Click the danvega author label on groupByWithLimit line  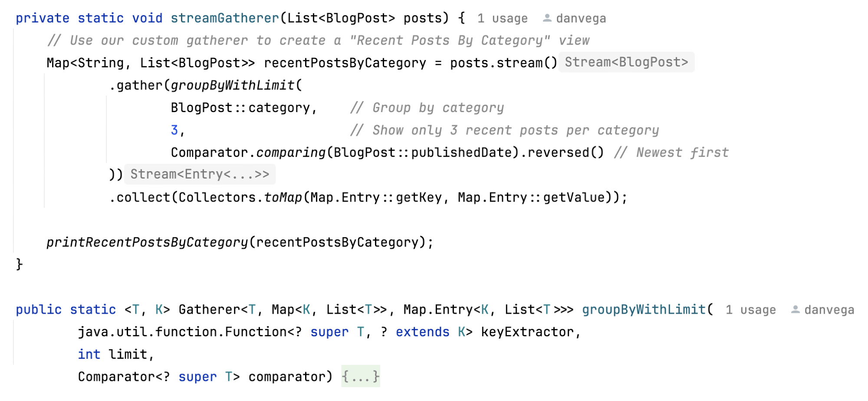point(829,310)
